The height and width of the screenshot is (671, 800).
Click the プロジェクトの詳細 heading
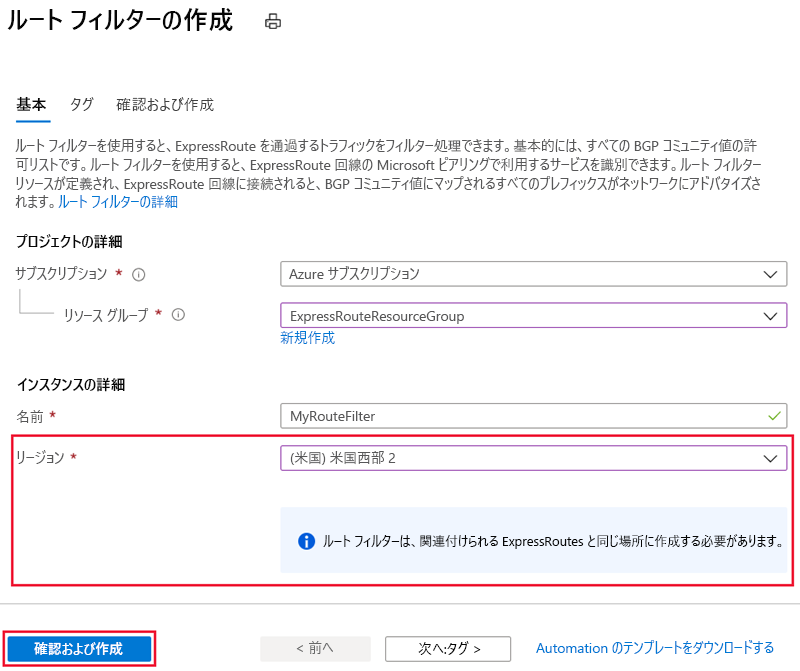pos(69,241)
